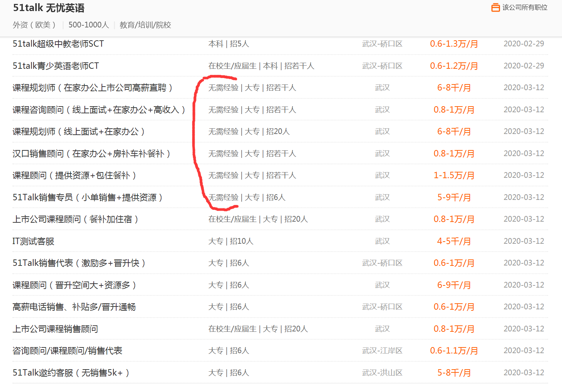Select salary 5-8千/月
Screen dimensions: 562x392
click(x=454, y=373)
